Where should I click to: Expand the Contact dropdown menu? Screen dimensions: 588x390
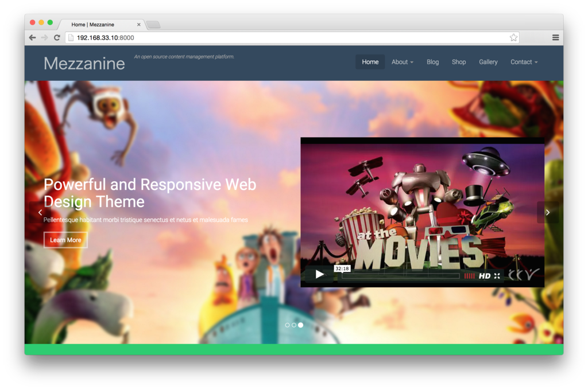[524, 62]
